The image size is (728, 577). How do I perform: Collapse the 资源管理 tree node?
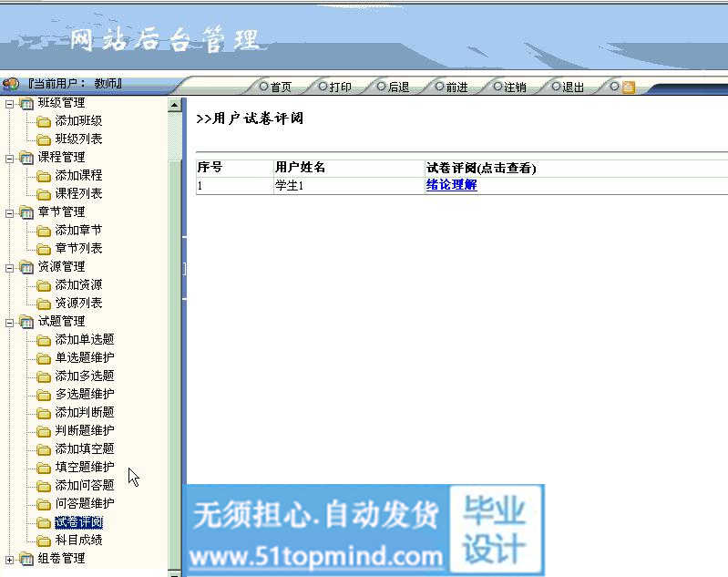click(9, 268)
